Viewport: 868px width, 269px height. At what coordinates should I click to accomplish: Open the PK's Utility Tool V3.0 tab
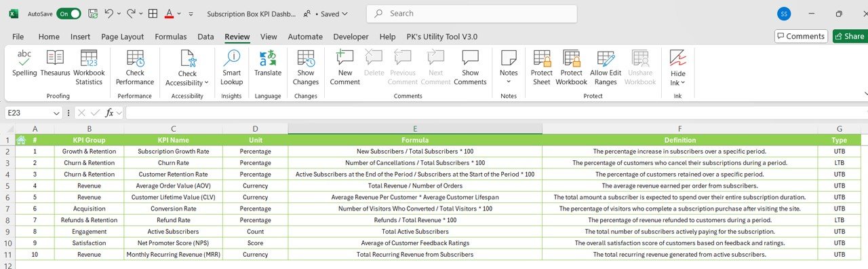[x=442, y=37]
